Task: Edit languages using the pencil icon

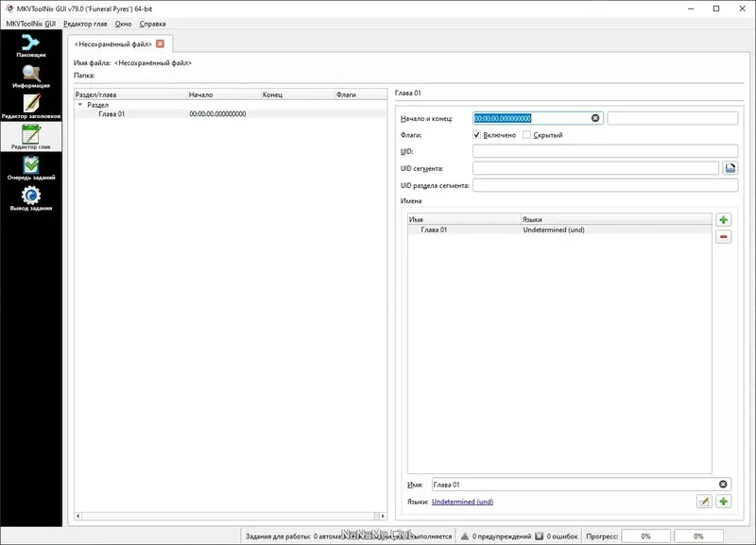Action: coord(703,501)
